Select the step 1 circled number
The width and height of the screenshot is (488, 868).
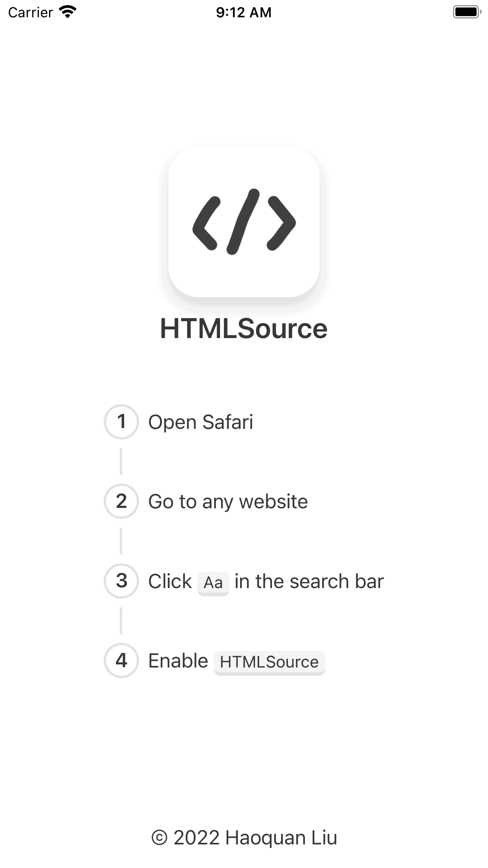[121, 422]
